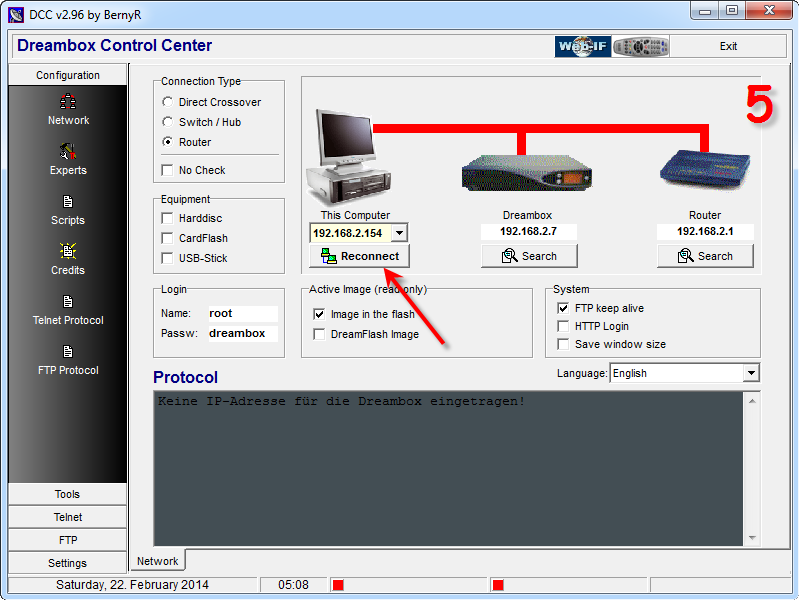
Task: Open the FTP Protocol icon
Action: [x=68, y=351]
